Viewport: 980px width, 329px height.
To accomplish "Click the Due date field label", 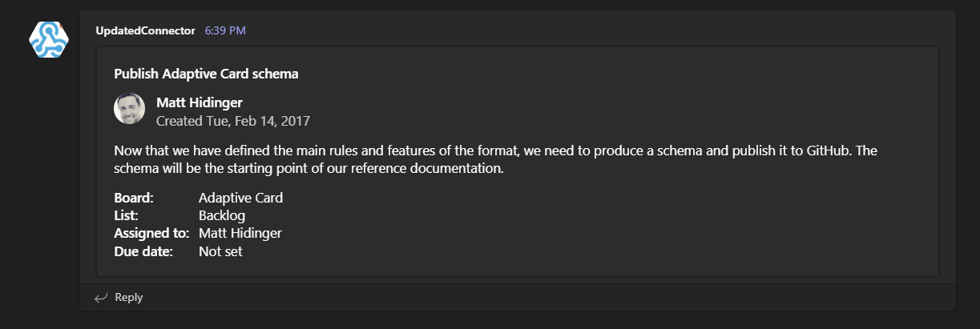I will [x=143, y=251].
